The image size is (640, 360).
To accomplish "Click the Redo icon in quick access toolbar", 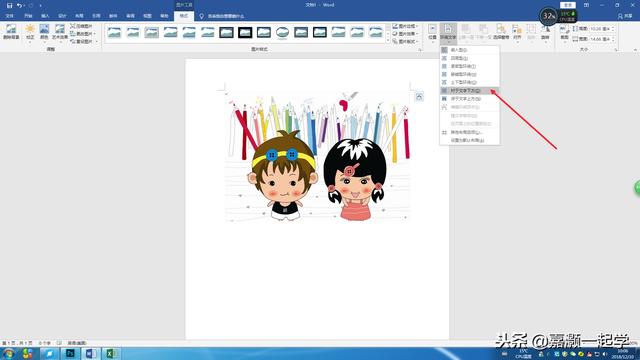I will pyautogui.click(x=31, y=5).
